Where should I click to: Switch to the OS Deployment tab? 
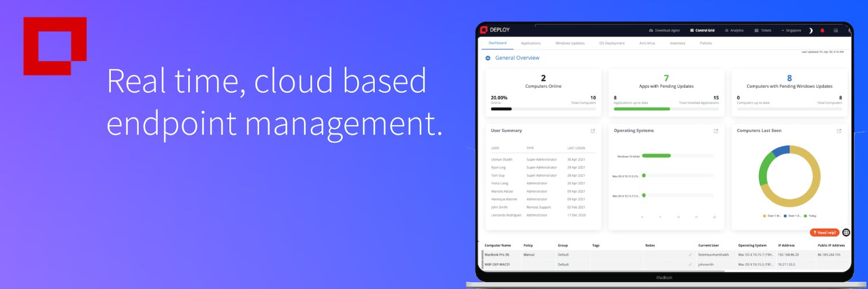point(612,43)
